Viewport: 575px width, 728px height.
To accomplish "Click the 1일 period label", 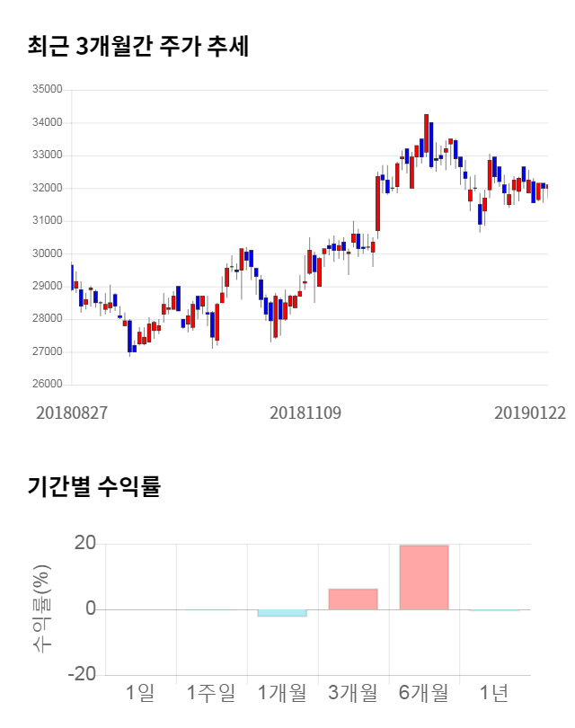I will 140,693.
